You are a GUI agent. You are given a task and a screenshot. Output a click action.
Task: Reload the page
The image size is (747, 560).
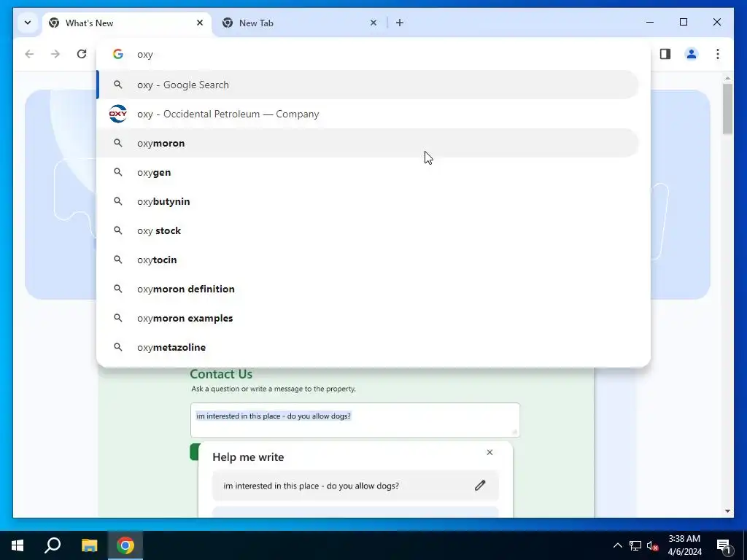point(82,54)
